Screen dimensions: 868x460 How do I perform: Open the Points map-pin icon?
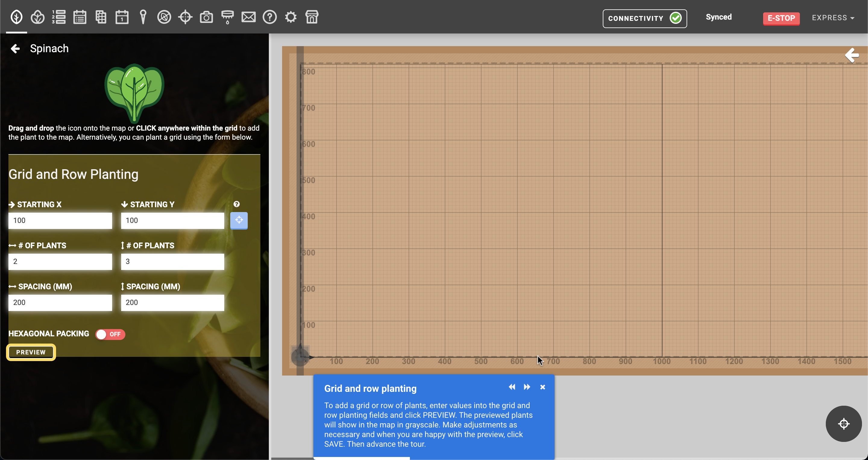click(x=143, y=17)
